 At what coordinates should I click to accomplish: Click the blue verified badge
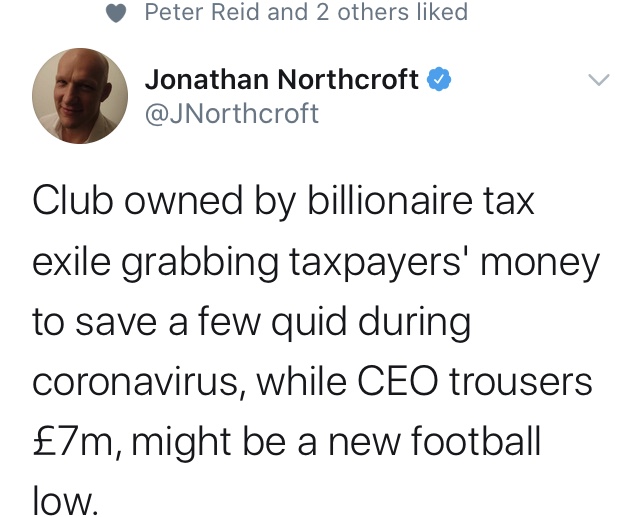tap(439, 79)
